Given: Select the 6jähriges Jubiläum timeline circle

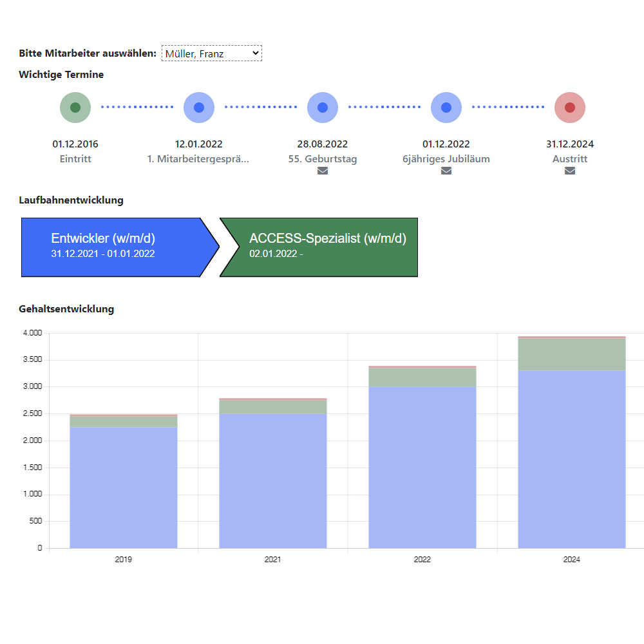Looking at the screenshot, I should tap(446, 108).
